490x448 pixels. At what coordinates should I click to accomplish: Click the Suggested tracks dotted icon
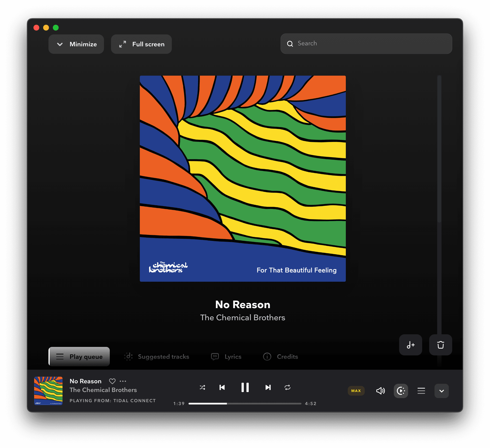(128, 356)
